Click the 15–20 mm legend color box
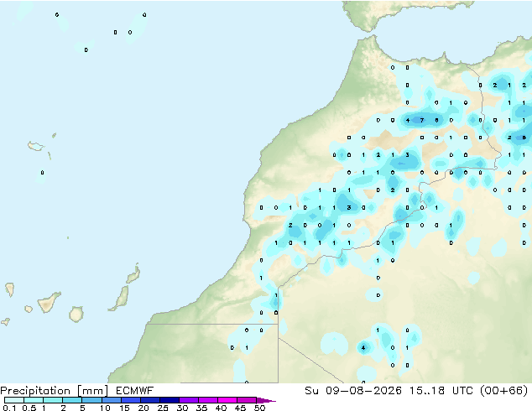532x411 pixels. click(x=130, y=400)
